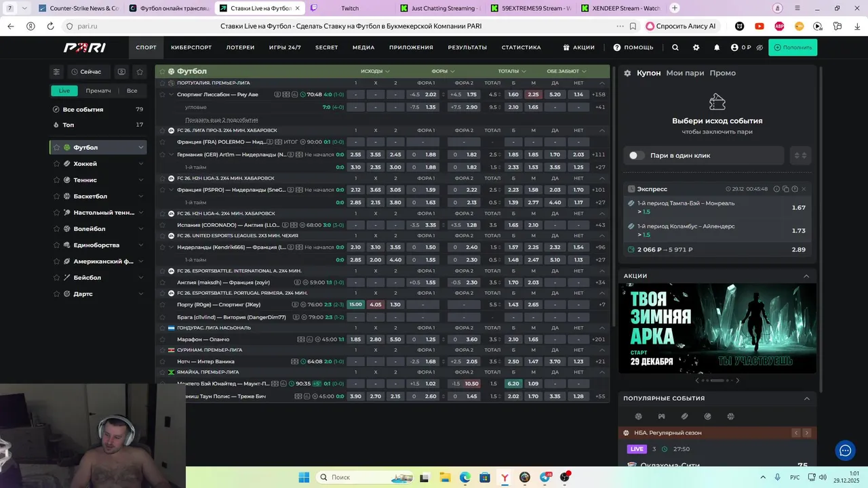Select the basketball icon in Популярные события
This screenshot has height=488, width=868.
(x=730, y=416)
